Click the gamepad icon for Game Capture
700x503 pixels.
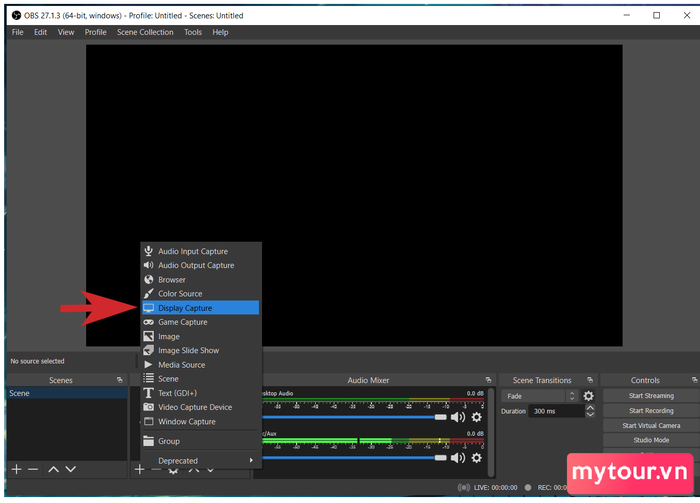149,322
